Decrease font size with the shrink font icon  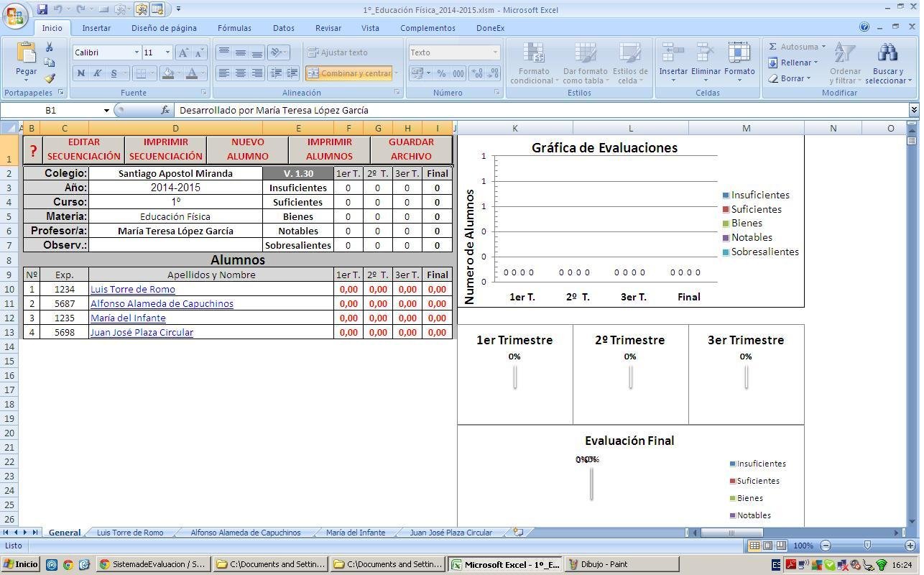(x=199, y=52)
